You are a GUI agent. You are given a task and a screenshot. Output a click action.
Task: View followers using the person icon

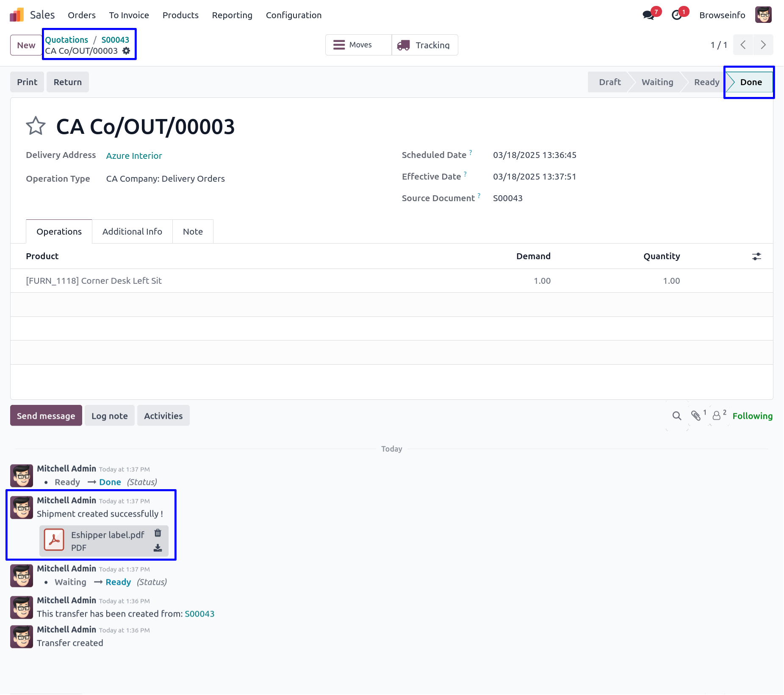coord(716,416)
